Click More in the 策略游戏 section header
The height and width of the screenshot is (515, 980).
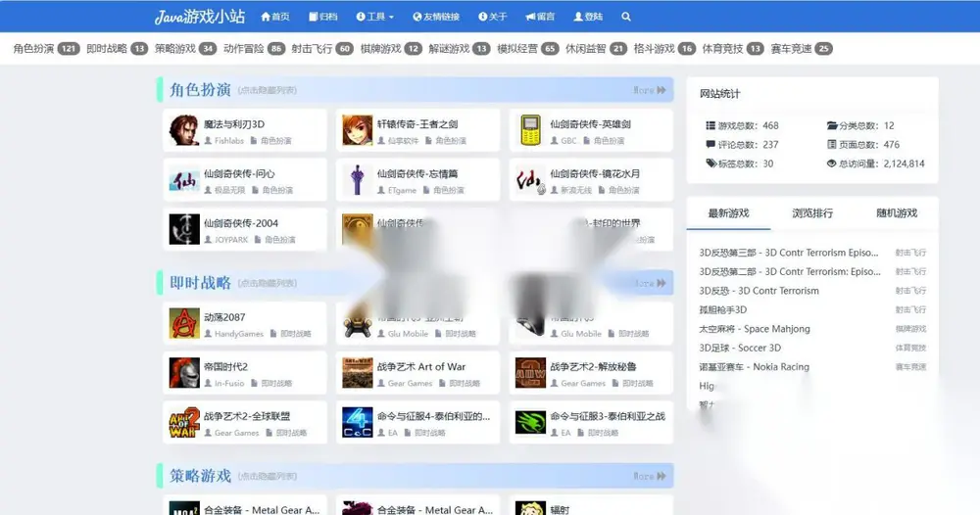click(x=650, y=476)
